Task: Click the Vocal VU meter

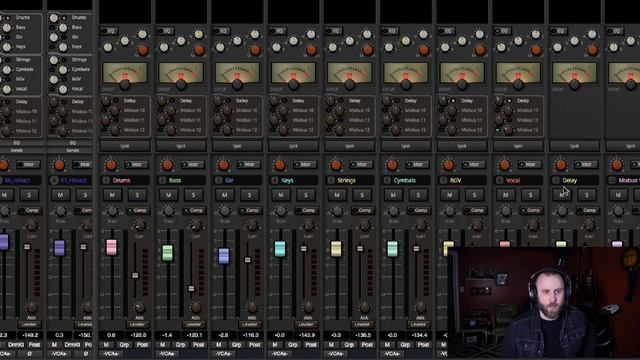Action: click(518, 73)
